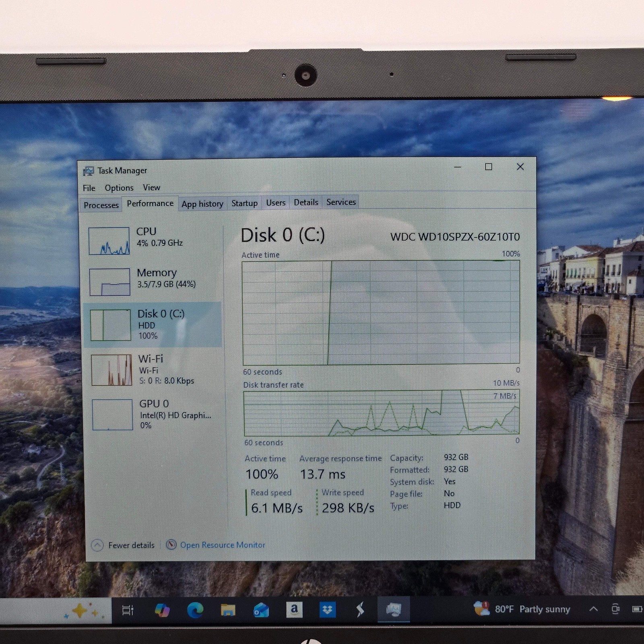Click the lightning bolt taskbar app icon
644x644 pixels.
[x=360, y=610]
